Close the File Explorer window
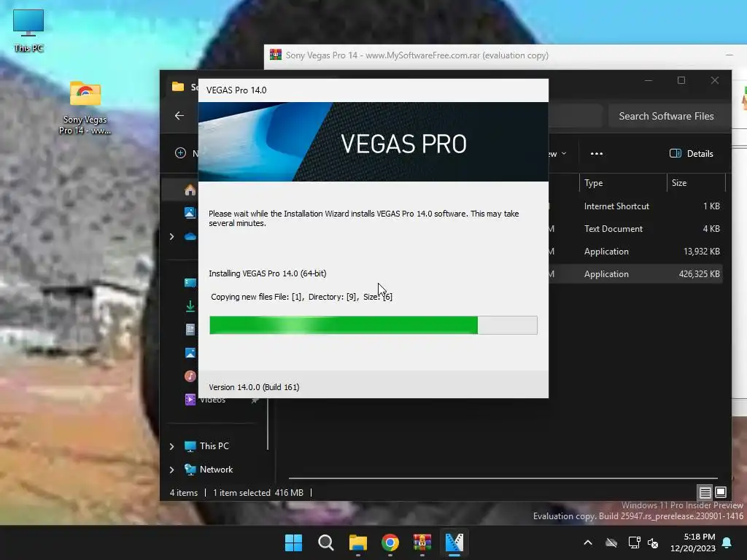 click(x=715, y=80)
